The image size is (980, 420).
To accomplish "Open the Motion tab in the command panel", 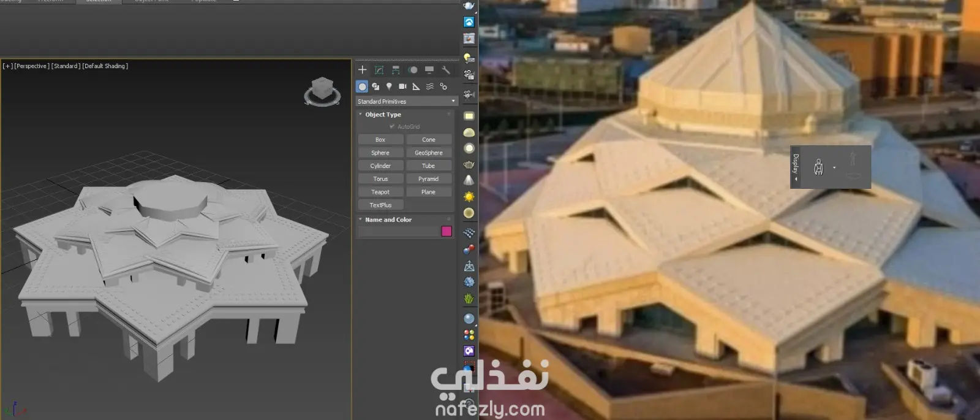I will (413, 70).
